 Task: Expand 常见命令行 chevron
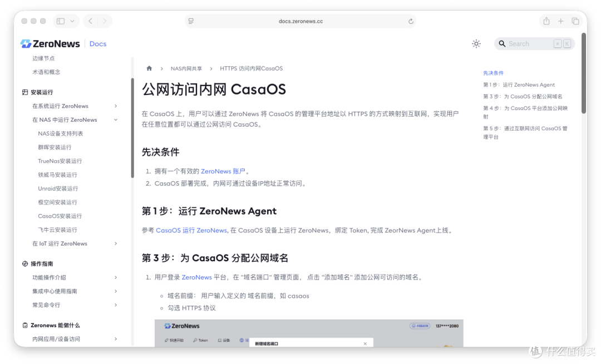[116, 305]
